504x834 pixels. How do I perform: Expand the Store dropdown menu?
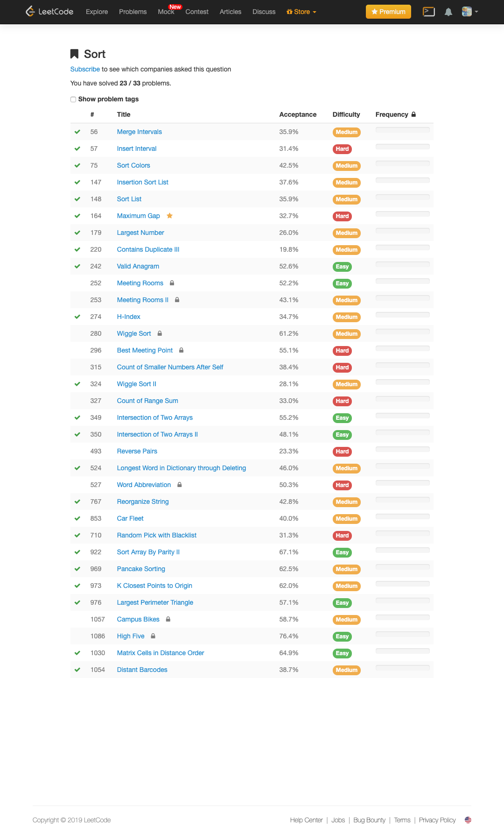pyautogui.click(x=301, y=12)
